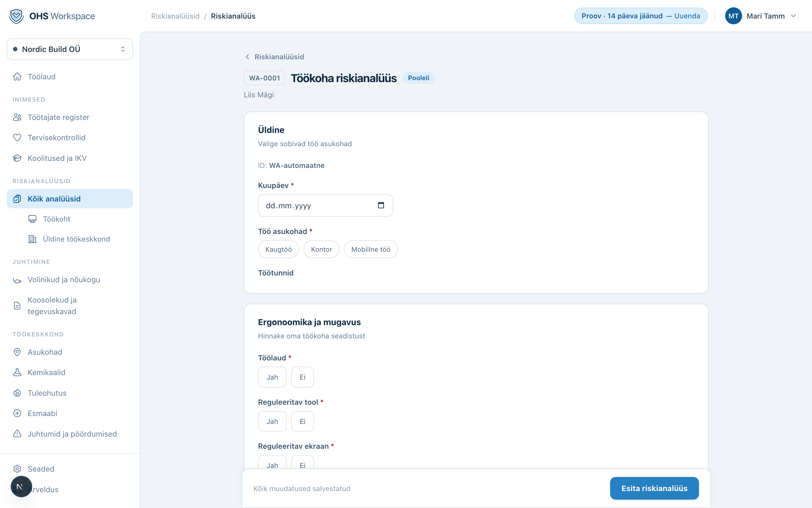Select the Kaugtöö work location chip
The width and height of the screenshot is (812, 508).
click(278, 249)
